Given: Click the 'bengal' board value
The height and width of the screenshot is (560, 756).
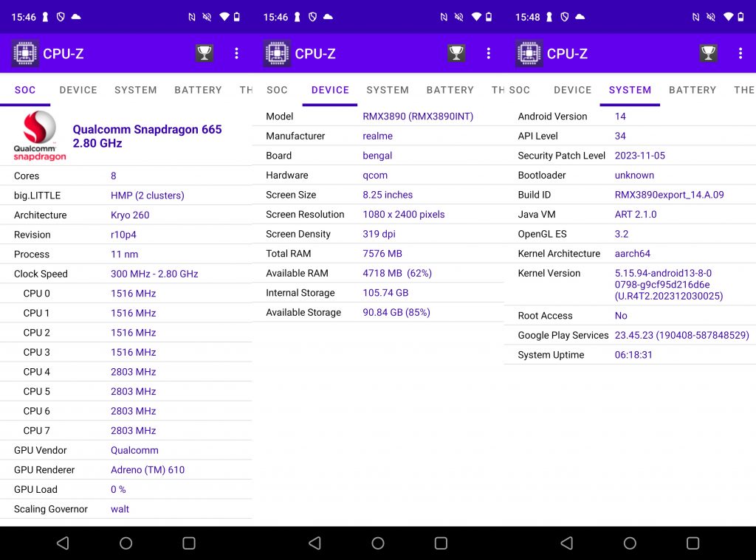Looking at the screenshot, I should (377, 156).
